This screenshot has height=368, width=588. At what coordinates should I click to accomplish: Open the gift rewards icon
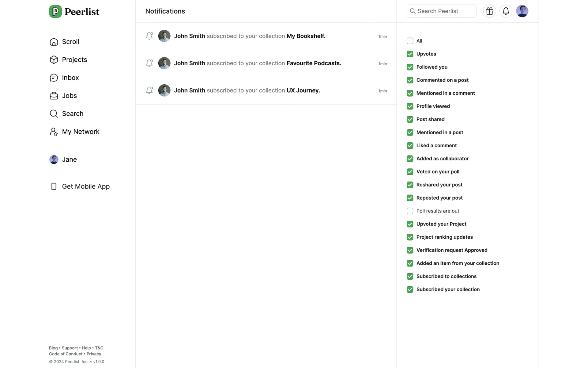(x=489, y=11)
